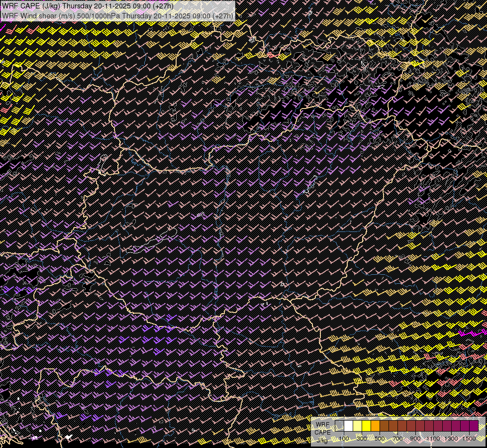Click the legend value 500
This screenshot has width=487, height=448.
[380, 439]
